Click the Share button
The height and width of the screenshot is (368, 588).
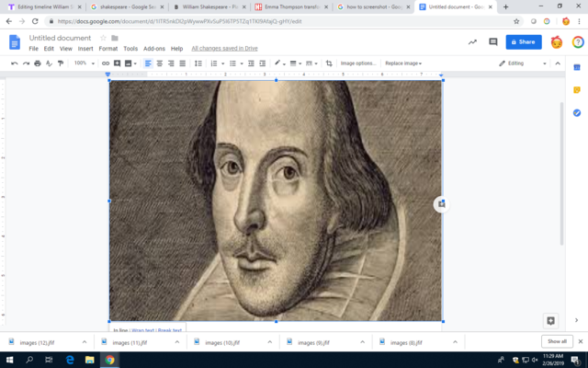524,42
